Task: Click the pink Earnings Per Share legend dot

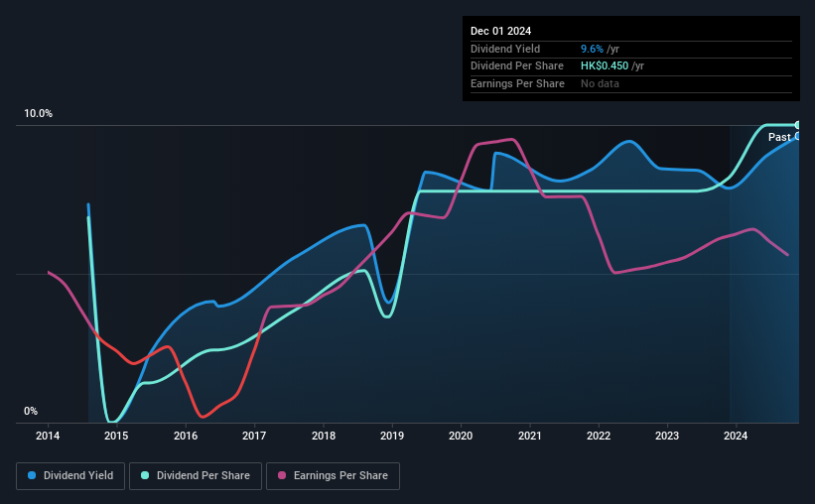Action: click(282, 475)
